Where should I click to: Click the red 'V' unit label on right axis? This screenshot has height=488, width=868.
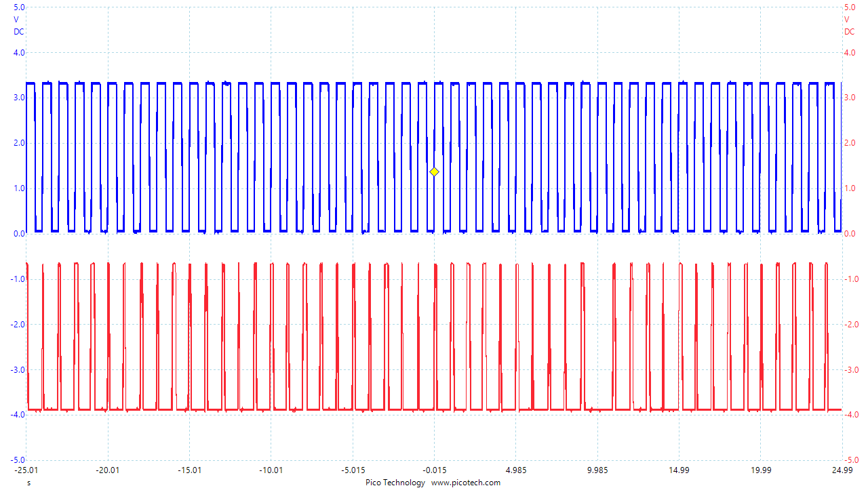click(x=847, y=20)
